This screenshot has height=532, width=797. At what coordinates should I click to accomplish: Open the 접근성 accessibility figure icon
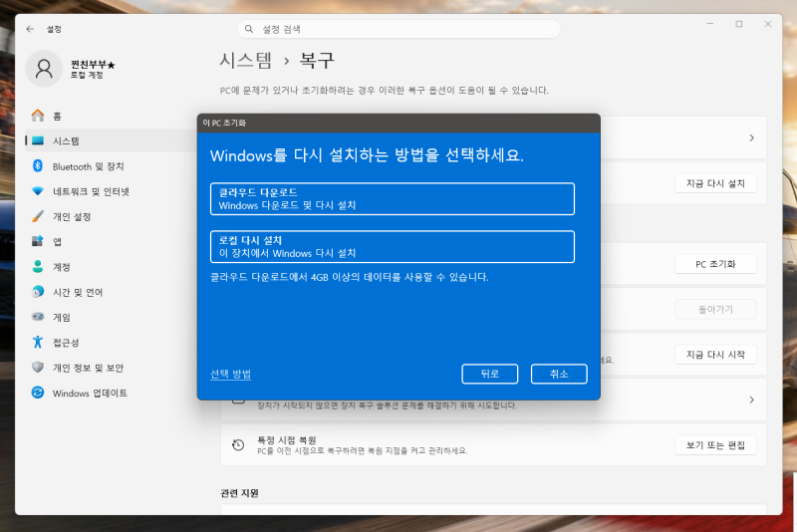[38, 342]
